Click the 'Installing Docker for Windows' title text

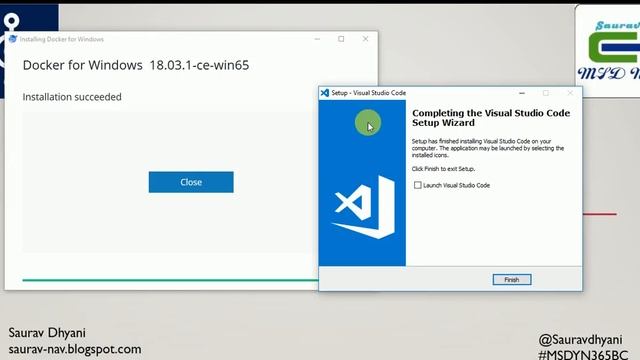coord(62,39)
